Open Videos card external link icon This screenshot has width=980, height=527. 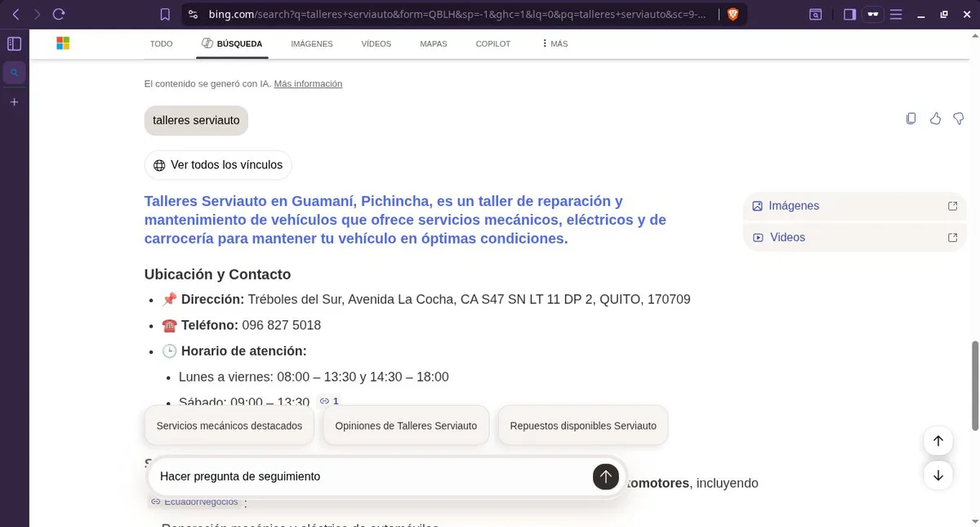pyautogui.click(x=952, y=238)
